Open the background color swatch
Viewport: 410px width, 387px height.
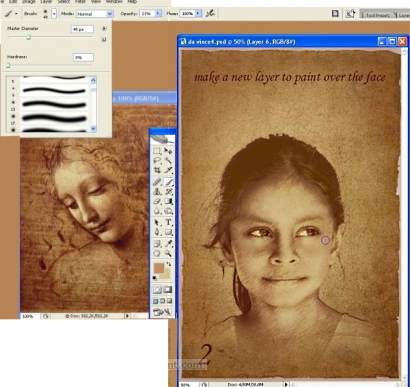pos(167,275)
